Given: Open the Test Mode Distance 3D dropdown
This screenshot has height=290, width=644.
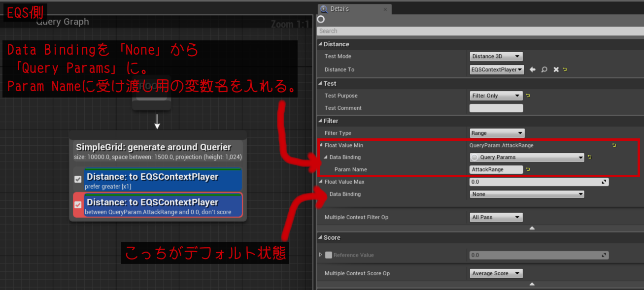Looking at the screenshot, I should click(x=496, y=57).
